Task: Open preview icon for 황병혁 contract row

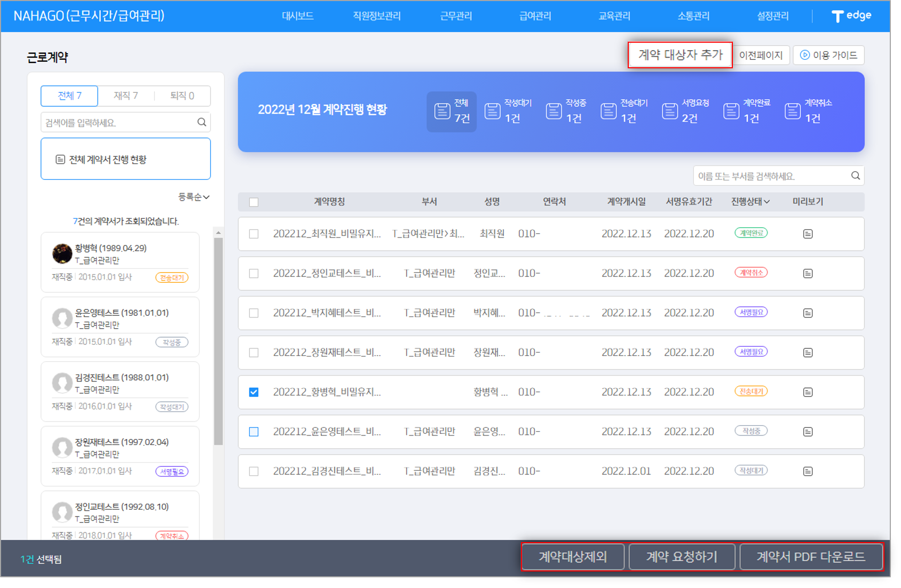Action: click(x=808, y=392)
